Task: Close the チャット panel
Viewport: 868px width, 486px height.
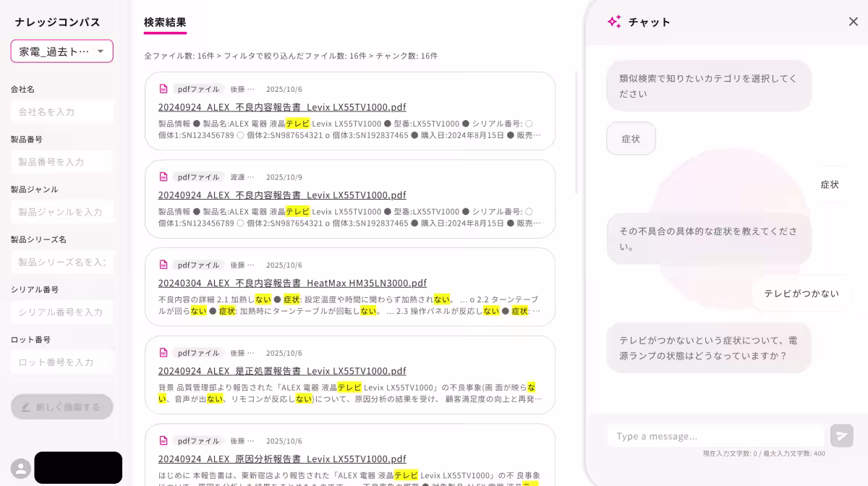Action: [x=854, y=22]
